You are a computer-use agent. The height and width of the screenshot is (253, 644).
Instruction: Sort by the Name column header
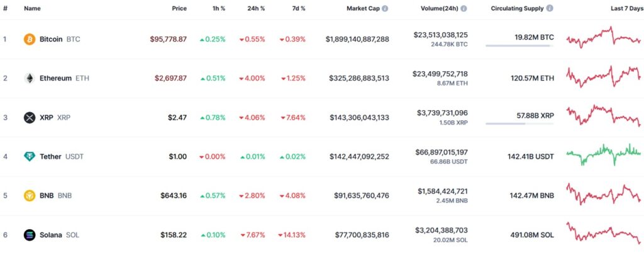click(32, 9)
